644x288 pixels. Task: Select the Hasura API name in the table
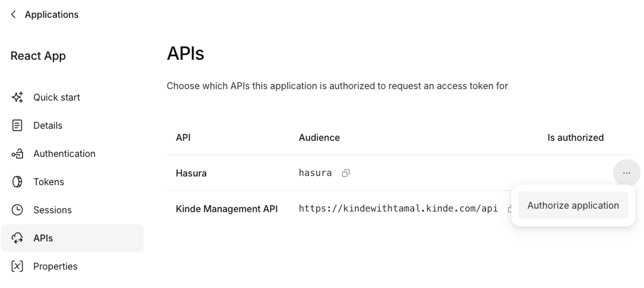[x=191, y=173]
